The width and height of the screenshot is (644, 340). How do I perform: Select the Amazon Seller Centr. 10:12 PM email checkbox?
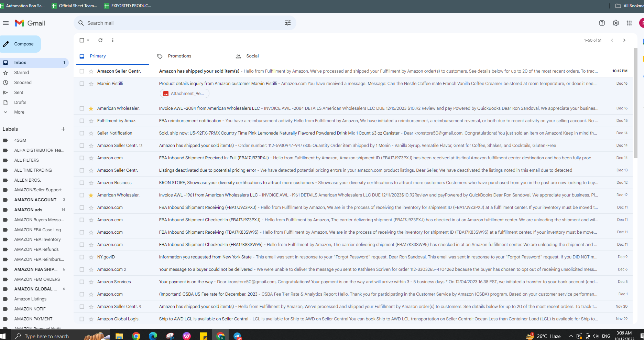(82, 71)
